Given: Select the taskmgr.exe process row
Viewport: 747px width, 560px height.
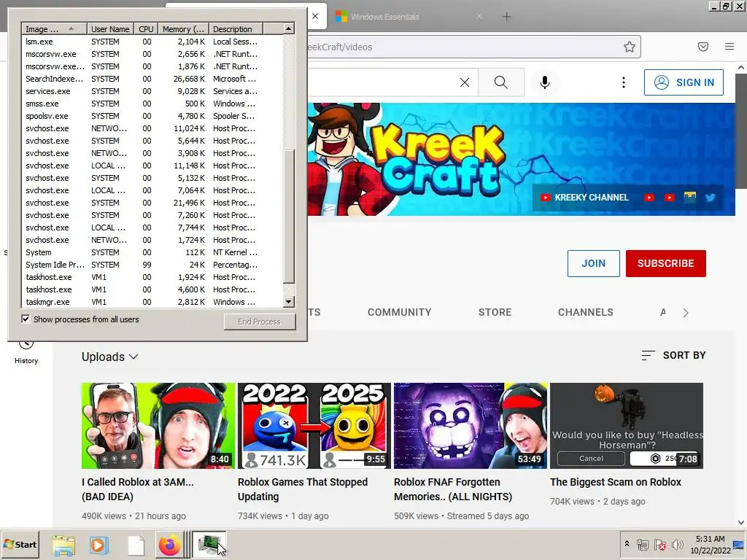Looking at the screenshot, I should click(x=152, y=302).
